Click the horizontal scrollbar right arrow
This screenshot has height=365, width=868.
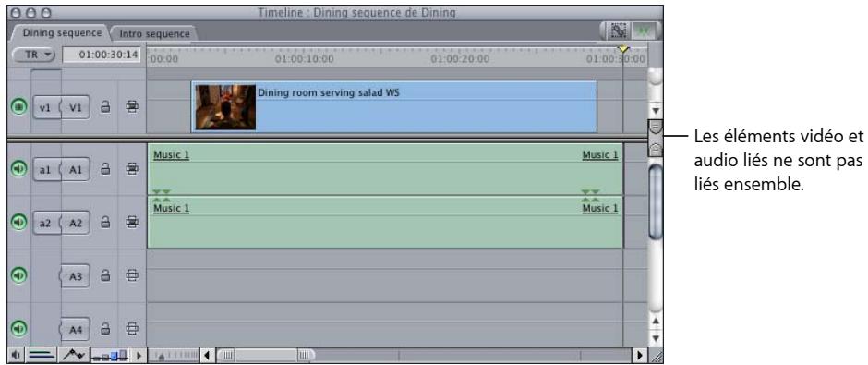tap(639, 355)
